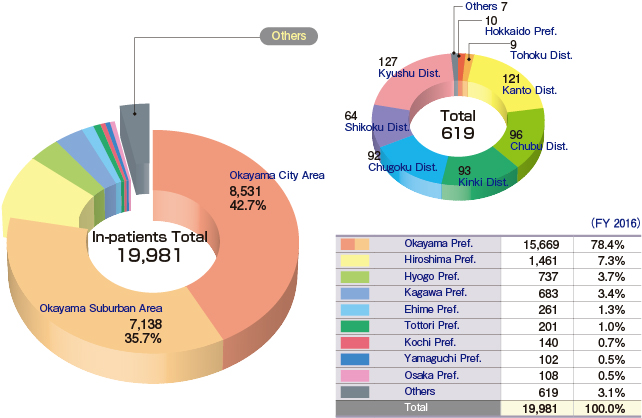Click the 78.4% table cell
Screen dimensions: 642x418
(x=608, y=245)
